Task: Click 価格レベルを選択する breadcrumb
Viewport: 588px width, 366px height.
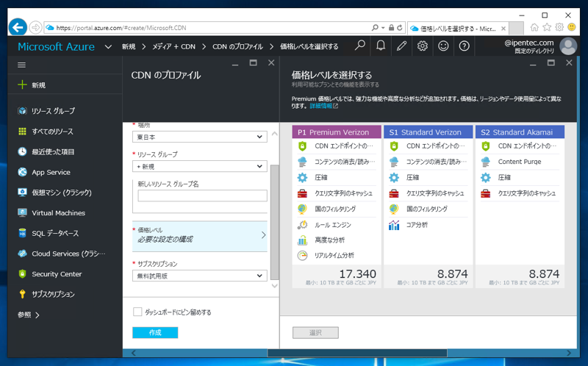Action: [x=309, y=46]
